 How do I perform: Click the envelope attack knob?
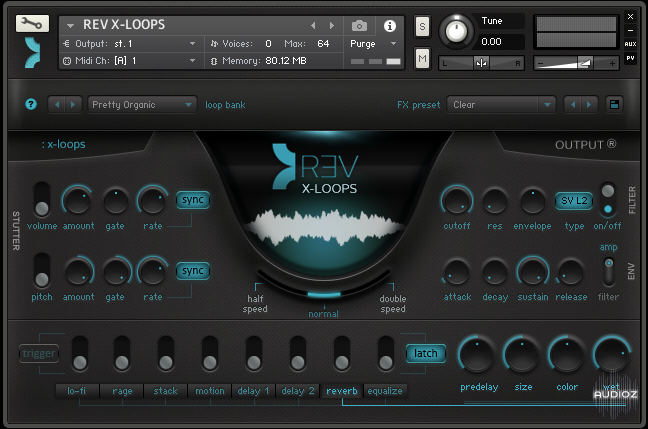click(457, 272)
